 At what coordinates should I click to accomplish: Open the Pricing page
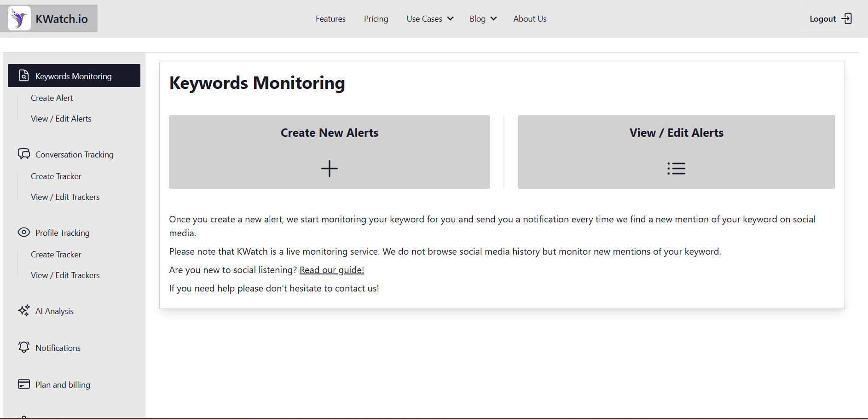(x=376, y=19)
